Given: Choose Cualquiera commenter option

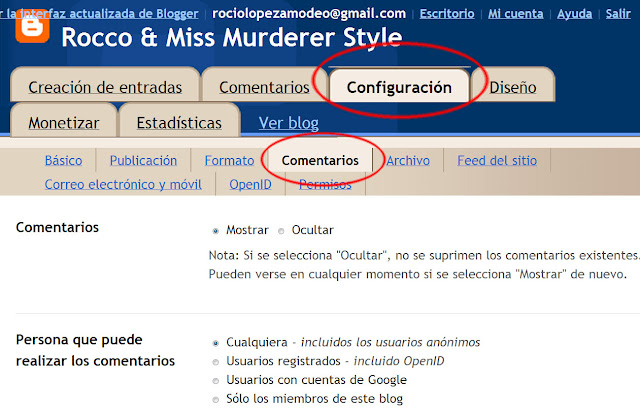Looking at the screenshot, I should (215, 341).
